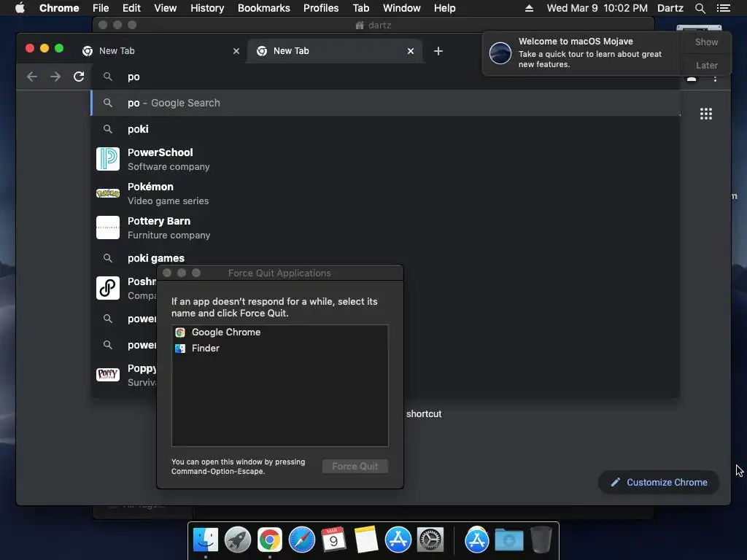The height and width of the screenshot is (560, 747).
Task: Choose the Pottery Barn suggestion
Action: 385,227
